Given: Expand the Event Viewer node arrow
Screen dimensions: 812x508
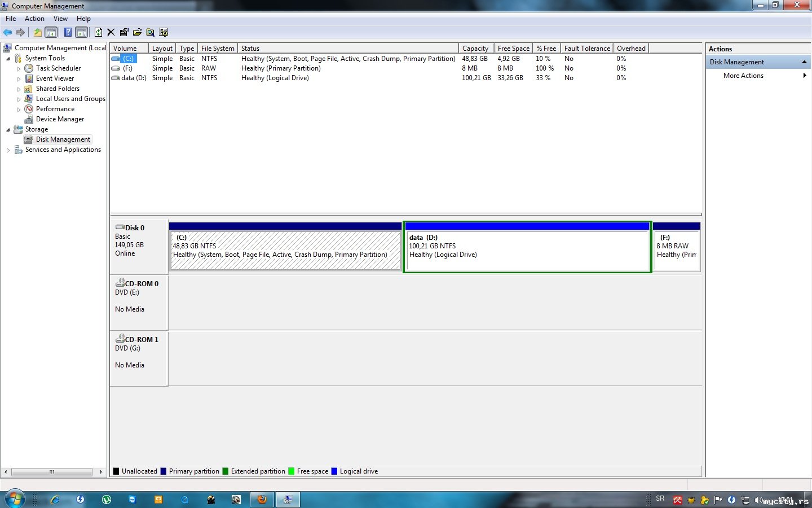Looking at the screenshot, I should [x=19, y=78].
